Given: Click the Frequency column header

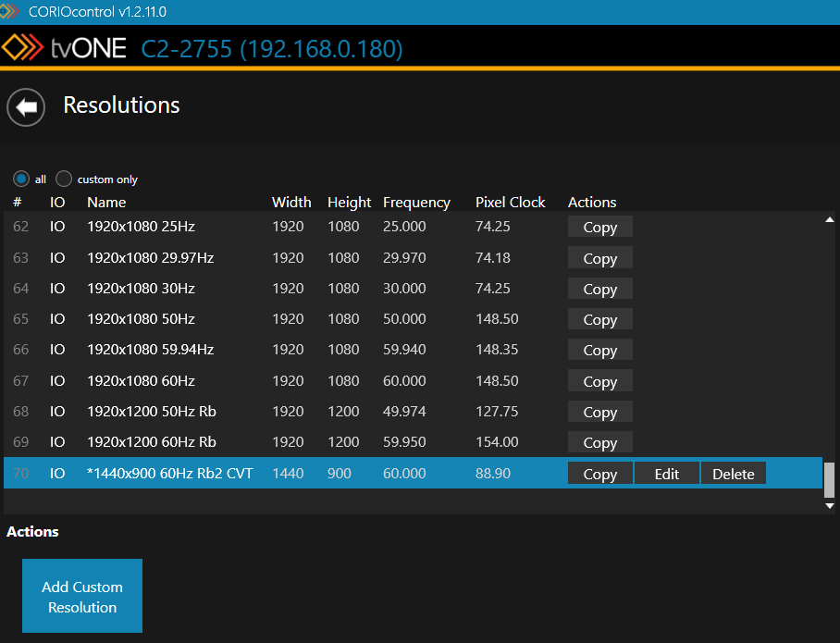Looking at the screenshot, I should pyautogui.click(x=416, y=203).
